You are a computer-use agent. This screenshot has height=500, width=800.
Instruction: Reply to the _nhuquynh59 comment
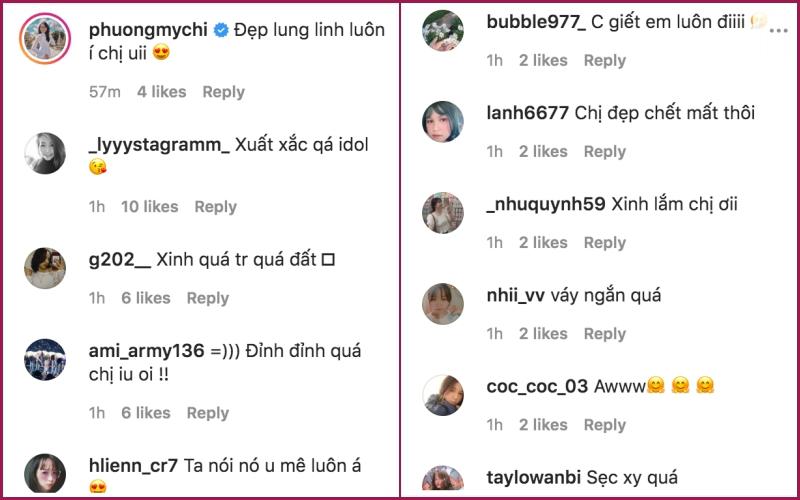(x=605, y=242)
